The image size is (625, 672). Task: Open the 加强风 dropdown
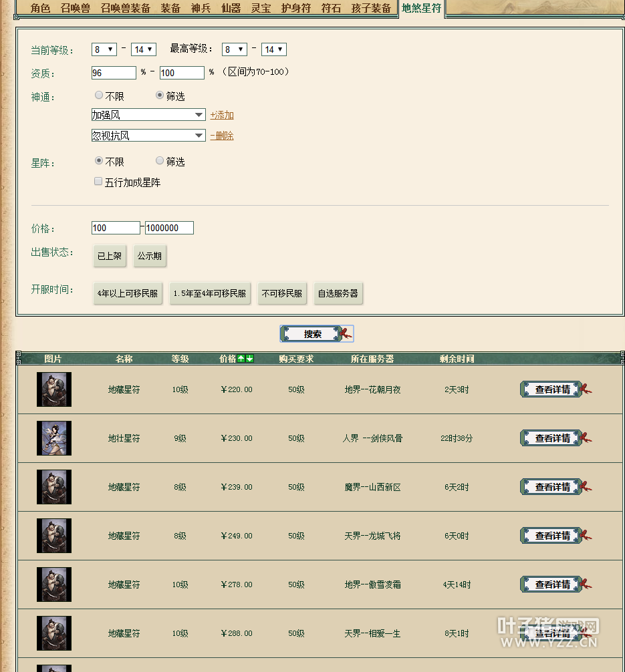(148, 115)
